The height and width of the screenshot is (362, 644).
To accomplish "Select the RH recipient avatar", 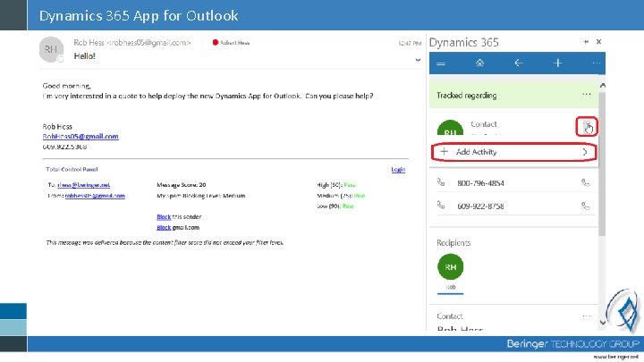I will 451,266.
